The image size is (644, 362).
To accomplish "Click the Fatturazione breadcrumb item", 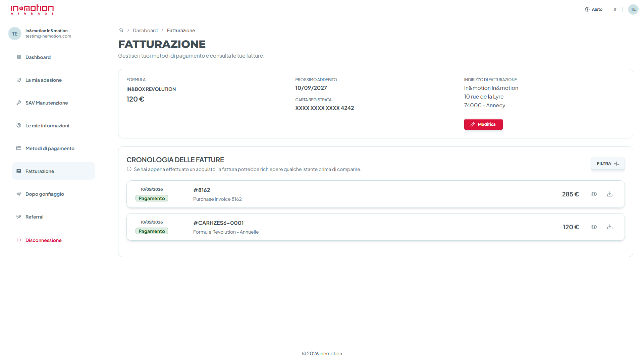I will pyautogui.click(x=181, y=31).
